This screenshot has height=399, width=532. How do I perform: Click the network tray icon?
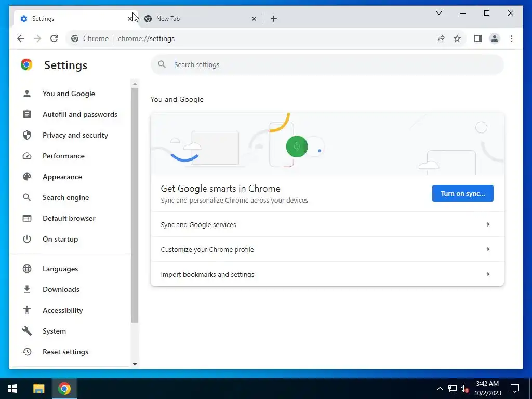(x=453, y=389)
